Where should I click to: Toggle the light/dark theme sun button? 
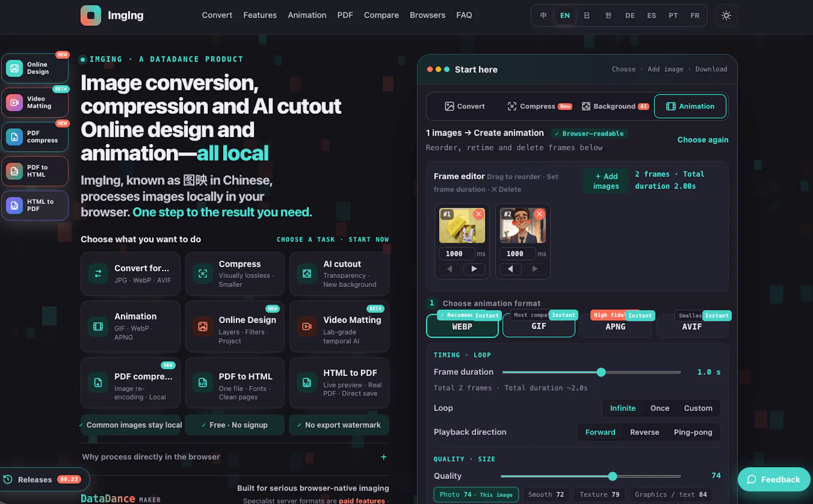(726, 15)
